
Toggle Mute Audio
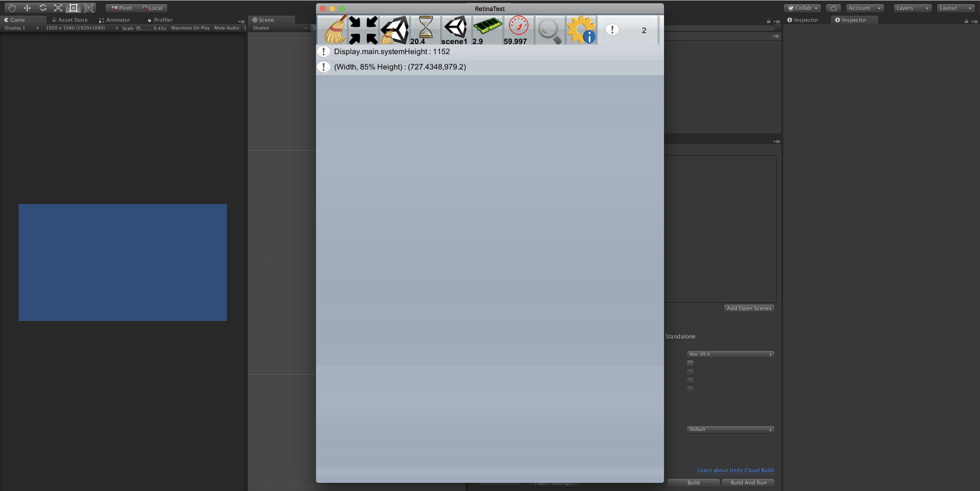pos(226,27)
